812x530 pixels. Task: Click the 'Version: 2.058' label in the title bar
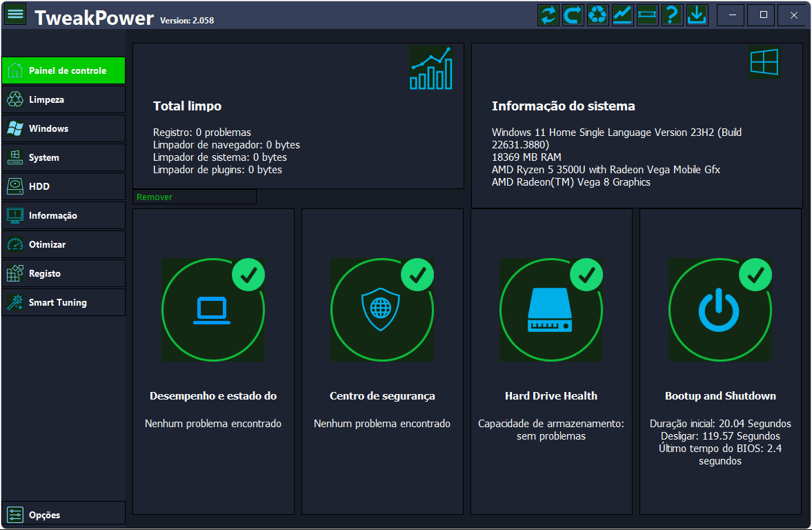(187, 21)
